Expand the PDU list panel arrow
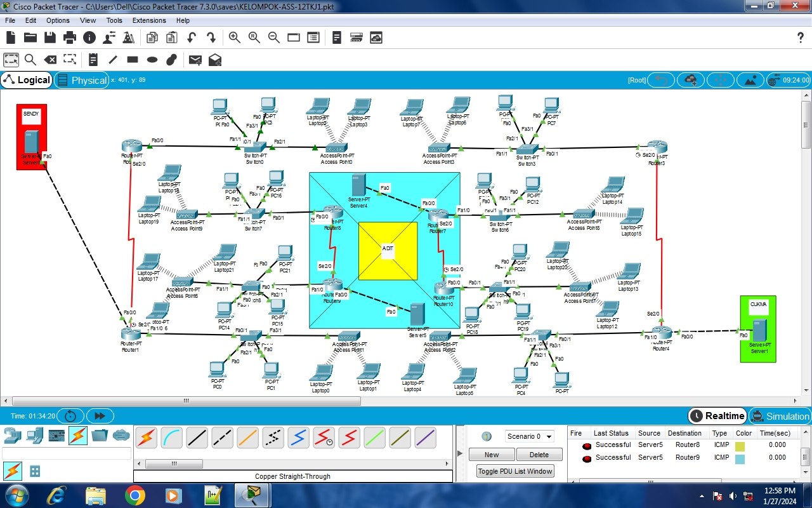 [460, 453]
